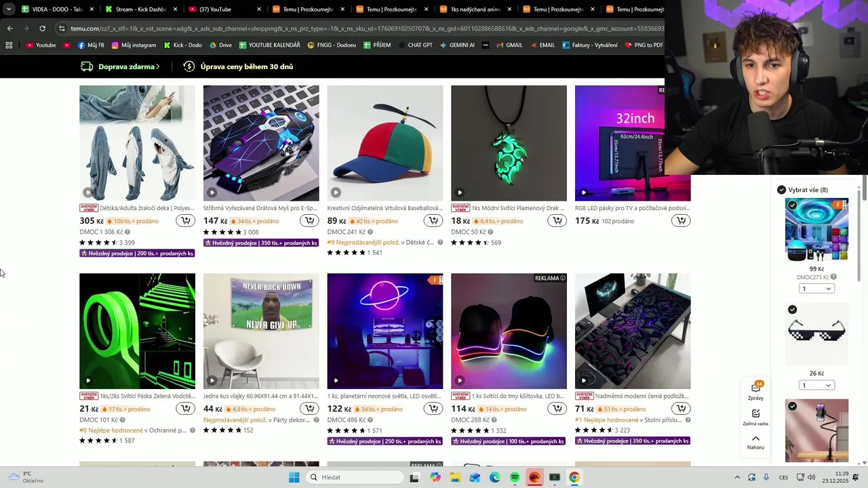Add shark blanket to cart
Viewport: 868px width, 488px height.
(x=185, y=221)
